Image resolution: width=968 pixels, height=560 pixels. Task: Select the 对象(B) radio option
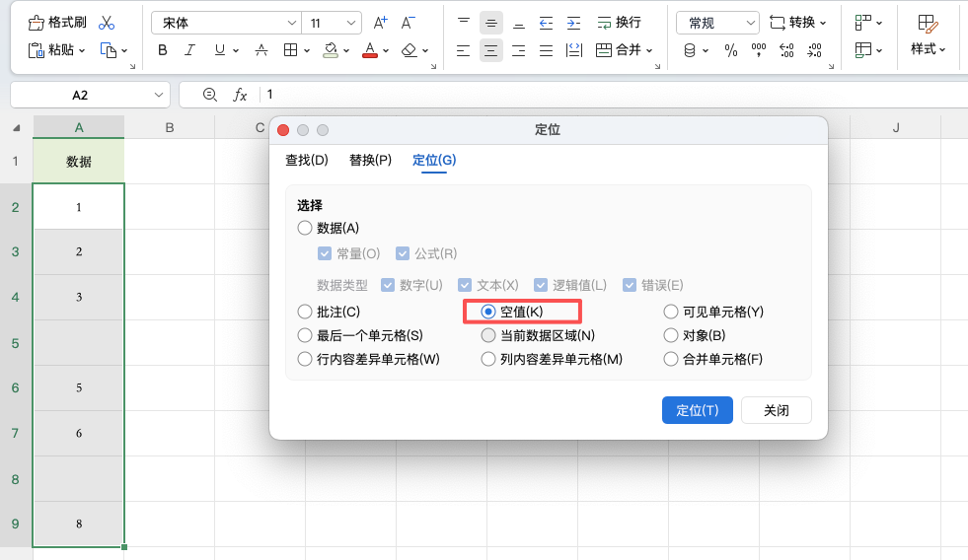coord(670,335)
